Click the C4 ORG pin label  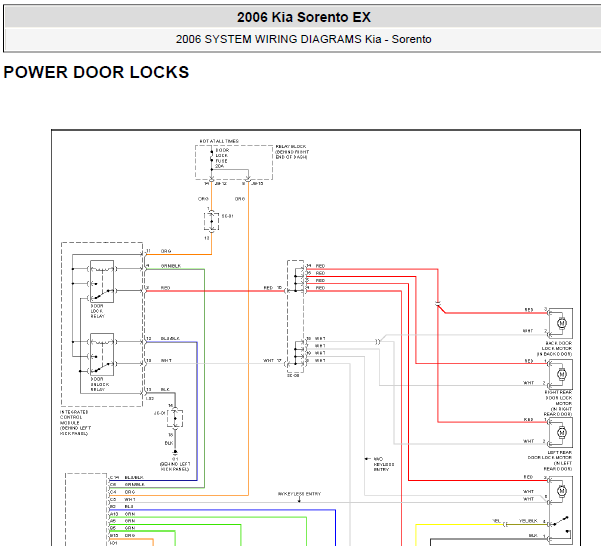123,492
